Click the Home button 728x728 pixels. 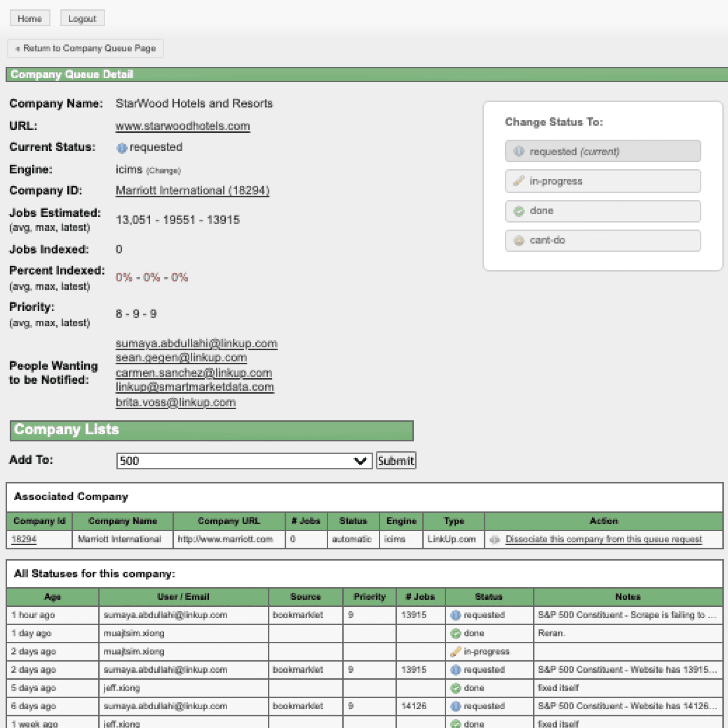point(30,19)
